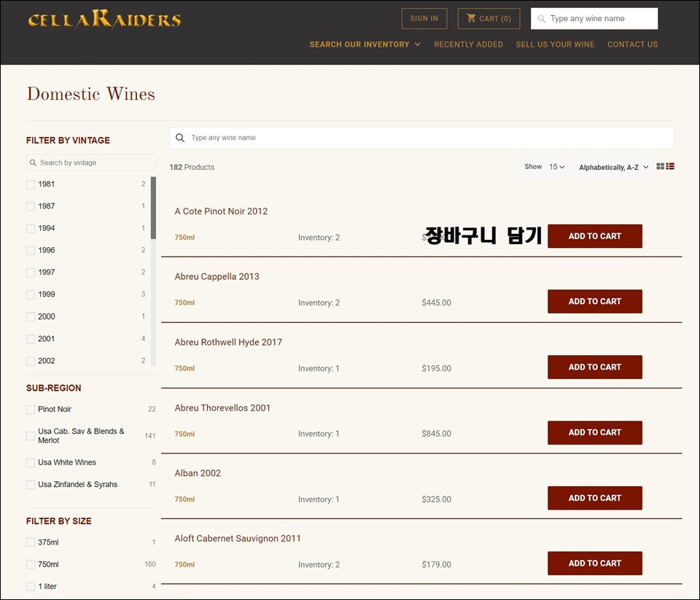Open Abreu Cappella 2013 product link
The width and height of the screenshot is (700, 600).
[217, 276]
